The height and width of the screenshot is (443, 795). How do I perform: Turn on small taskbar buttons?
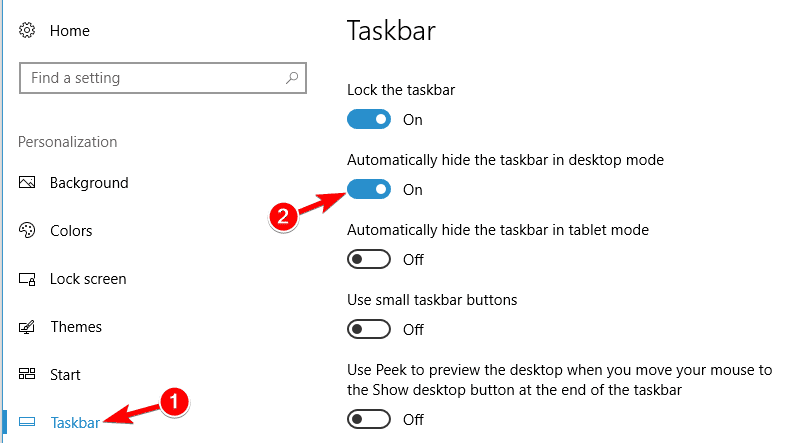370,329
